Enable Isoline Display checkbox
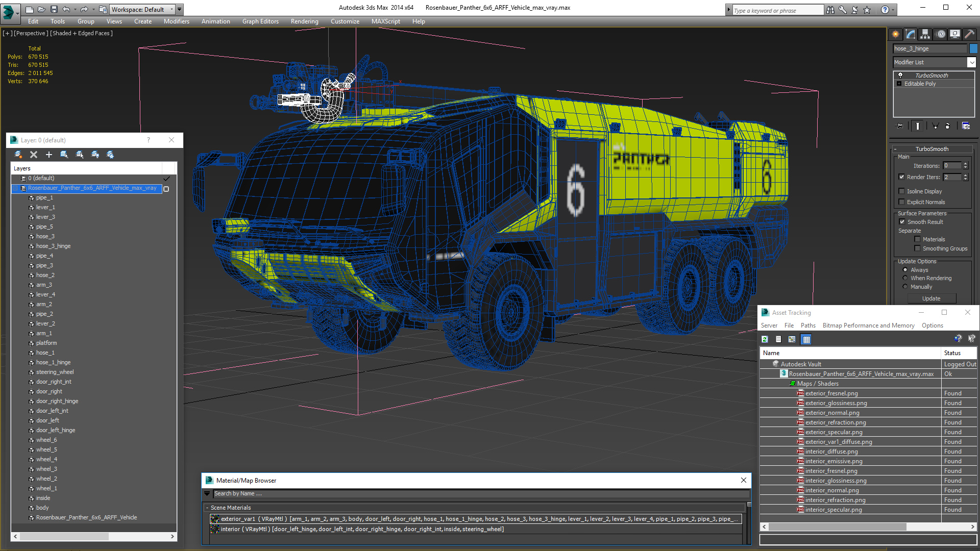 coord(901,191)
